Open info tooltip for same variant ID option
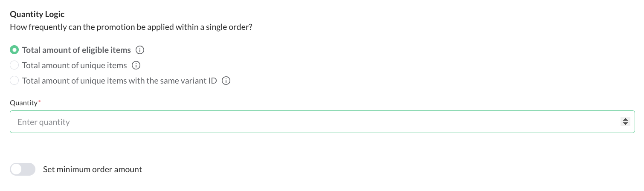The height and width of the screenshot is (191, 644). pyautogui.click(x=226, y=81)
